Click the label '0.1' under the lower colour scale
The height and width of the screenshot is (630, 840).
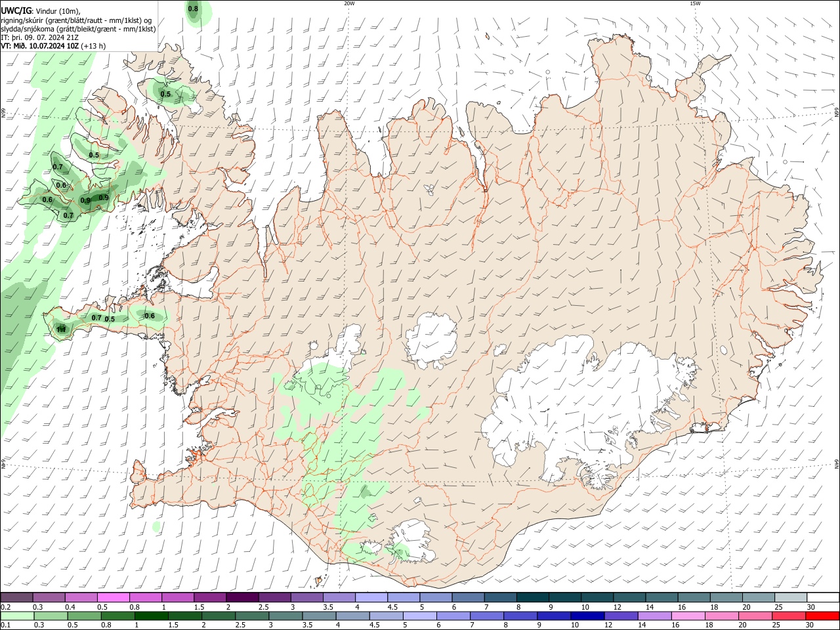point(5,625)
